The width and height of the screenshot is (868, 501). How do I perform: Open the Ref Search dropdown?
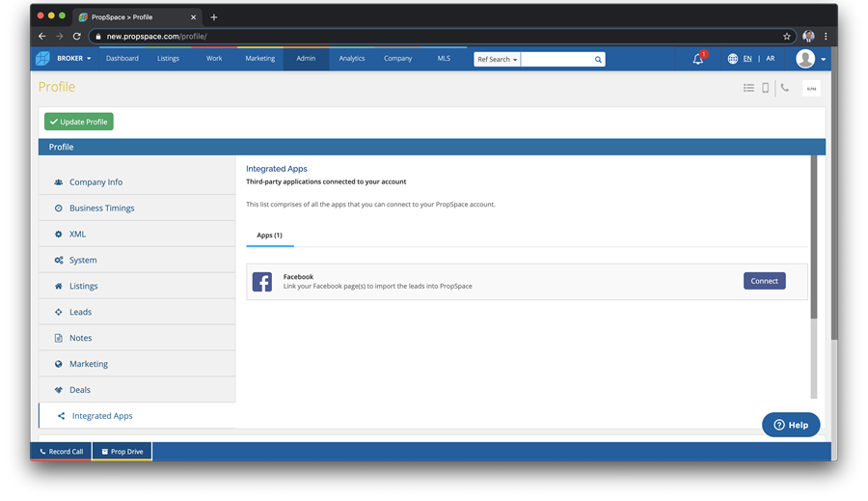click(x=497, y=59)
